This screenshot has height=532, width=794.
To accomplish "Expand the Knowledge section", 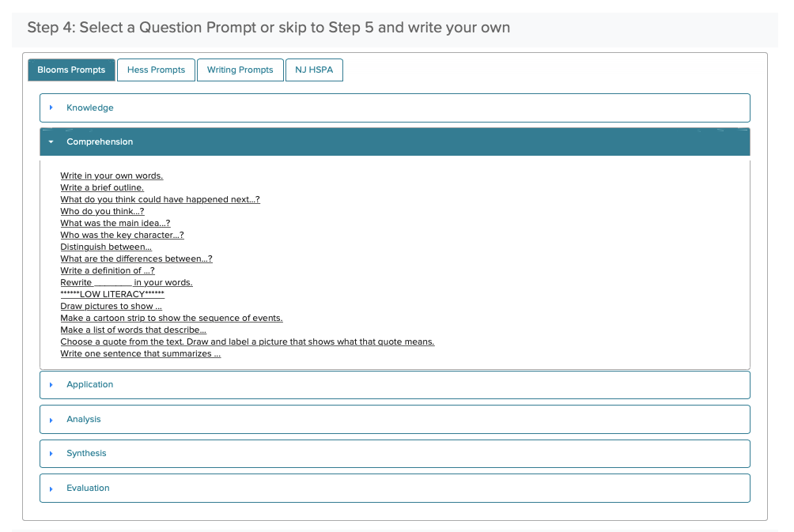I will (89, 108).
